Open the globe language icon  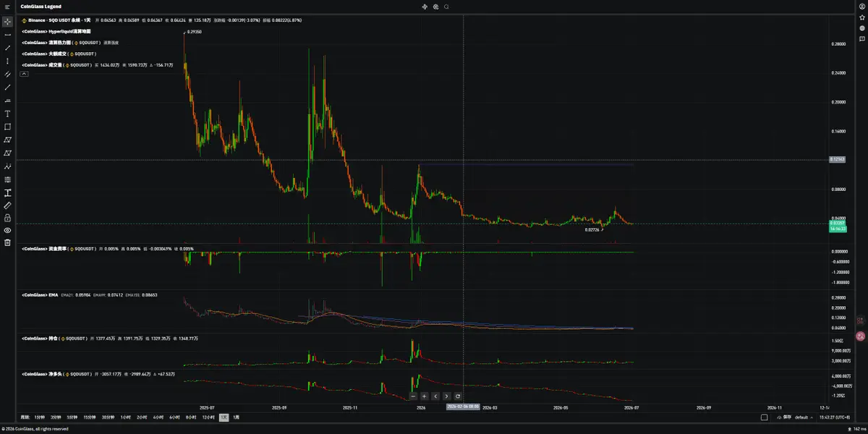click(x=861, y=27)
